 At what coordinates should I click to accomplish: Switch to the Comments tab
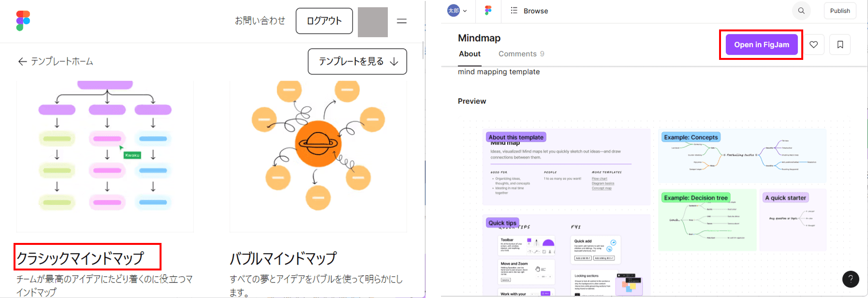tap(521, 54)
